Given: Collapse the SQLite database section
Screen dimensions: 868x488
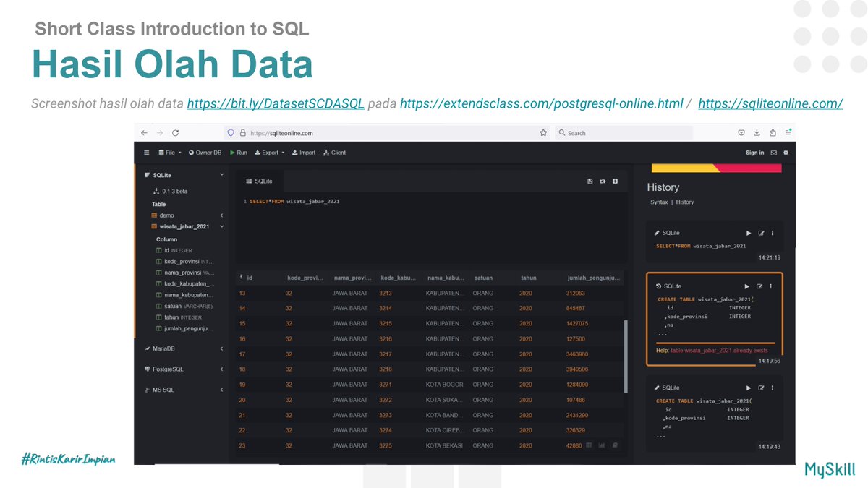Looking at the screenshot, I should point(222,175).
